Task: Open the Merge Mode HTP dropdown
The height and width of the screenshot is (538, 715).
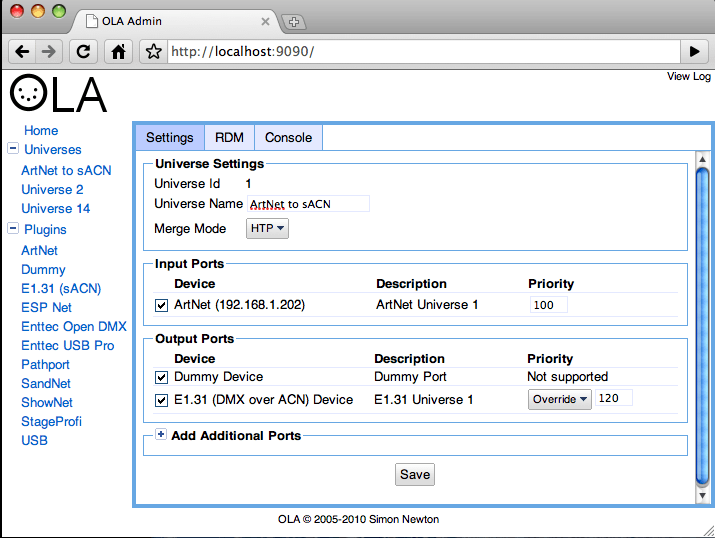Action: point(267,228)
